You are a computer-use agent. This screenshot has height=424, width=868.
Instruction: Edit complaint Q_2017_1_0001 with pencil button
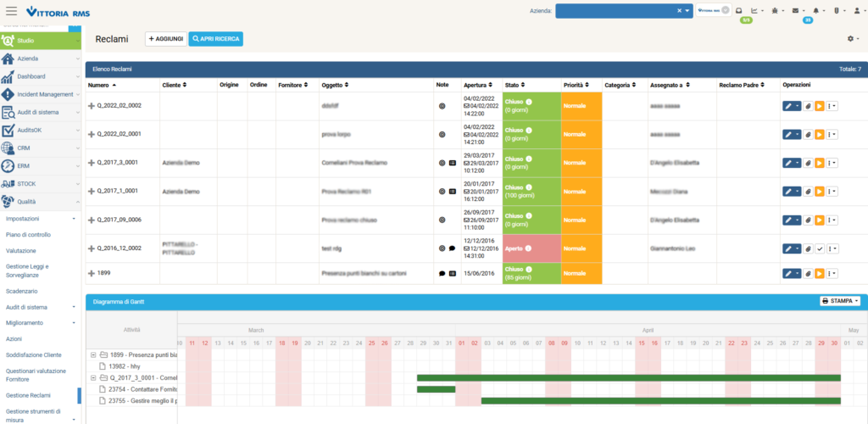(x=792, y=192)
